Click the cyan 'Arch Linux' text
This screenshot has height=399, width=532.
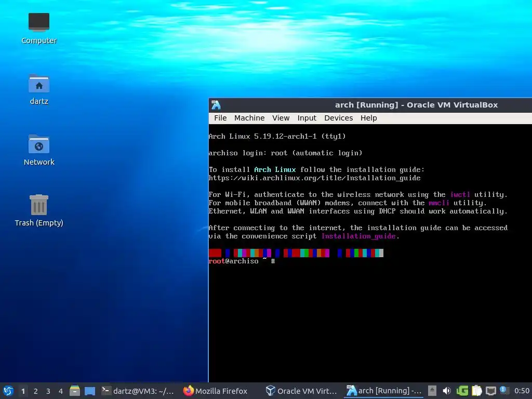point(275,170)
